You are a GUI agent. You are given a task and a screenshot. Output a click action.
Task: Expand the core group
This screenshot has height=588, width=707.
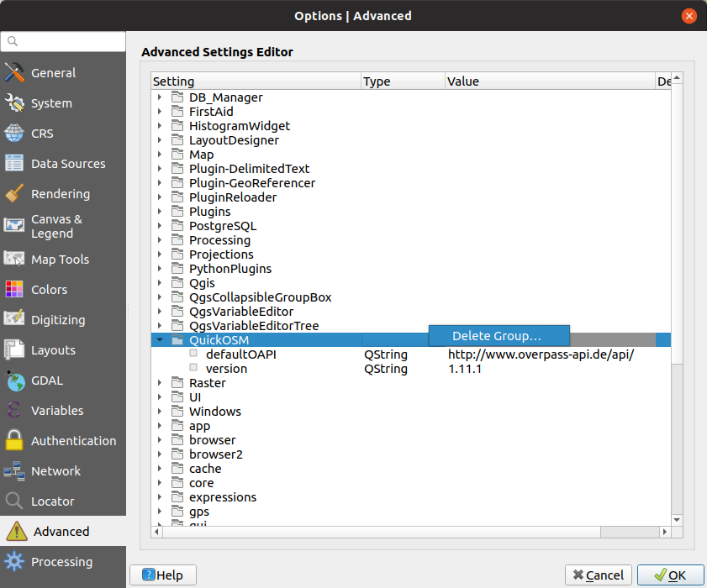pos(159,482)
